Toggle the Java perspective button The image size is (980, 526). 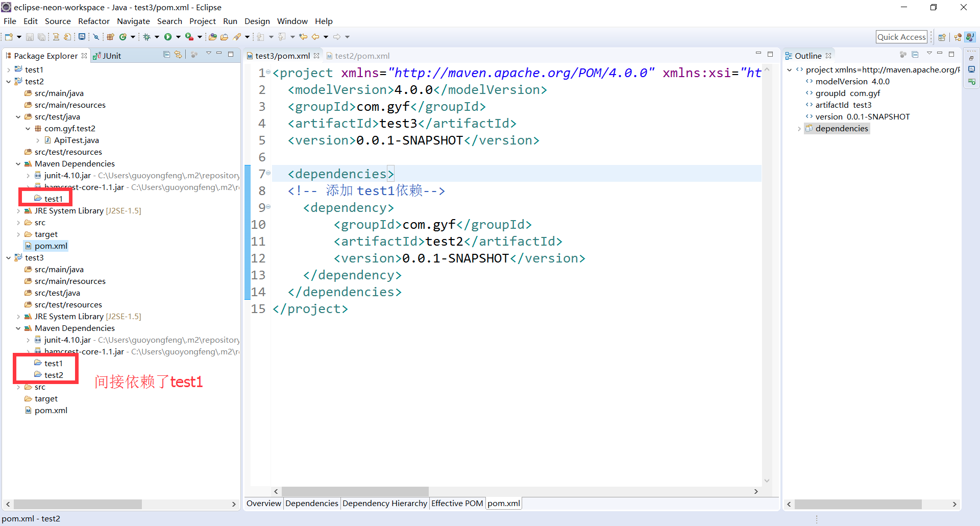pyautogui.click(x=970, y=37)
